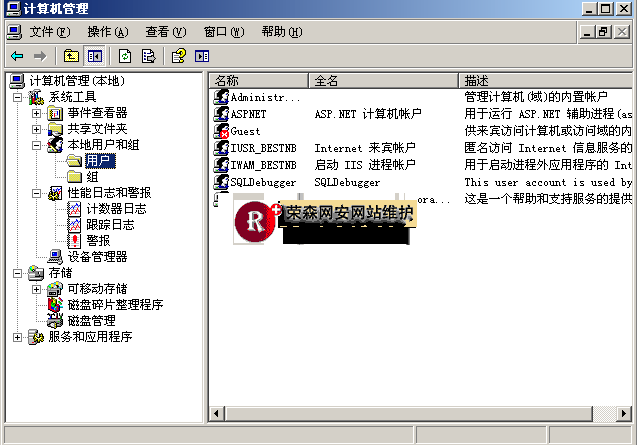
Task: Expand the 共享文件夹 tree node
Action: [37, 129]
